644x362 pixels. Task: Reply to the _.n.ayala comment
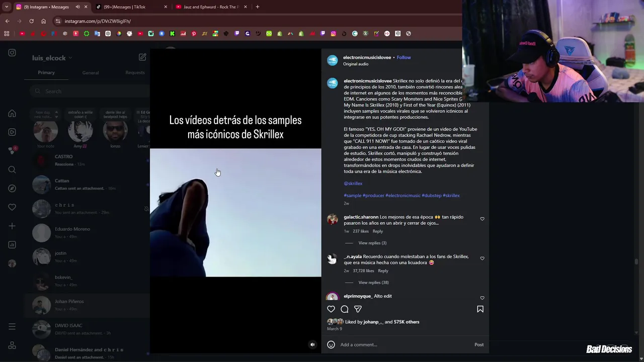tap(383, 271)
